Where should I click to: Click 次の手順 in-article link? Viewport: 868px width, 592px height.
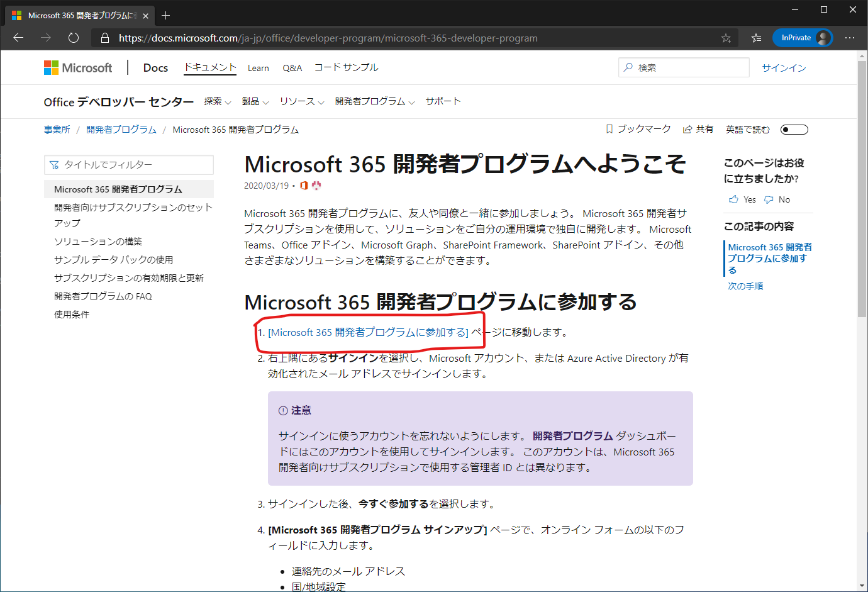click(x=745, y=286)
